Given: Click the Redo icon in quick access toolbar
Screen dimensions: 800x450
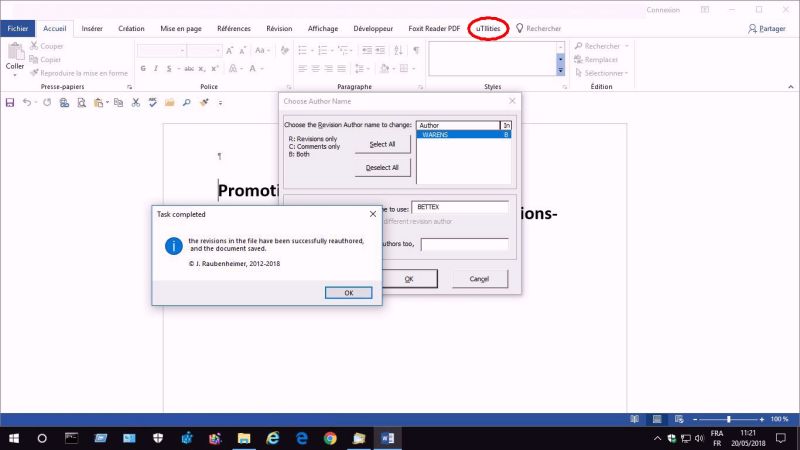Looking at the screenshot, I should click(x=47, y=103).
